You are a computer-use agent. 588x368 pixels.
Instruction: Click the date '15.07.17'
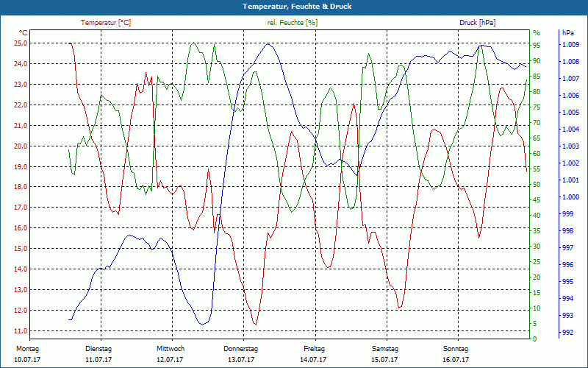(384, 360)
